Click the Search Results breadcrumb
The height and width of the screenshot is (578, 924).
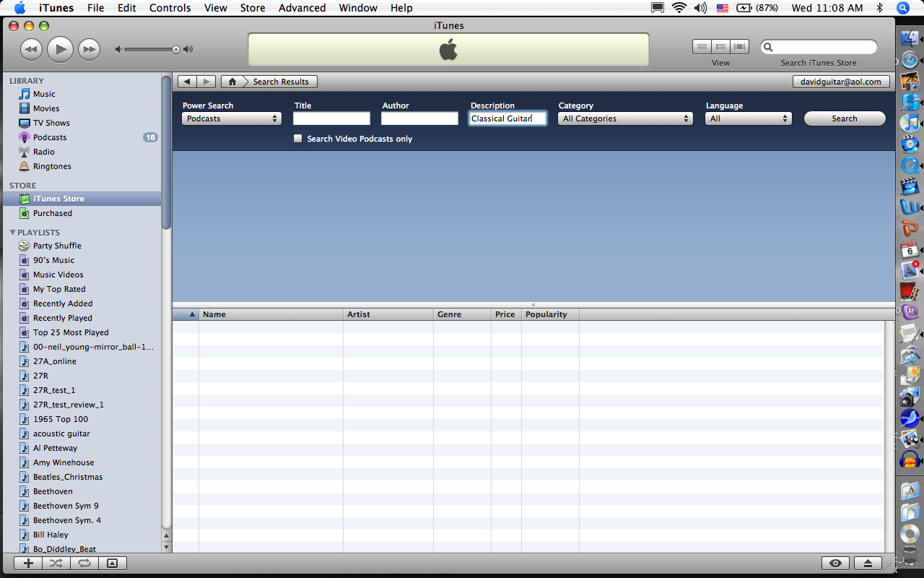tap(281, 82)
